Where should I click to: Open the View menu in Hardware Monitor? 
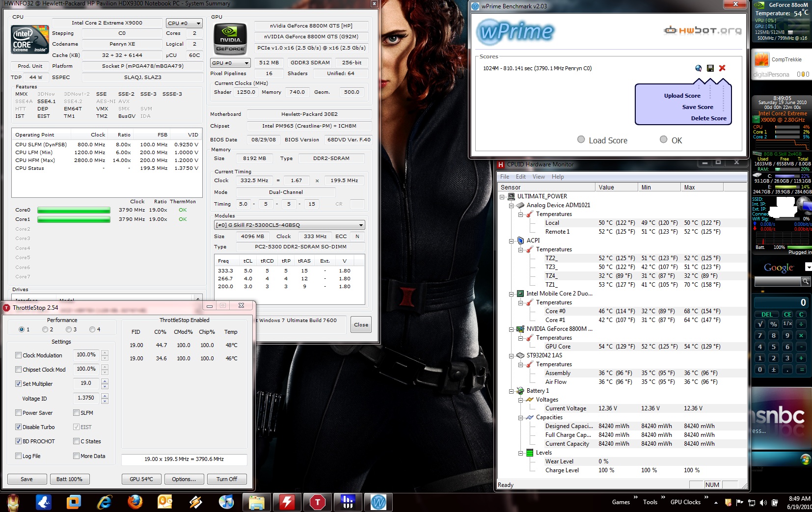539,177
